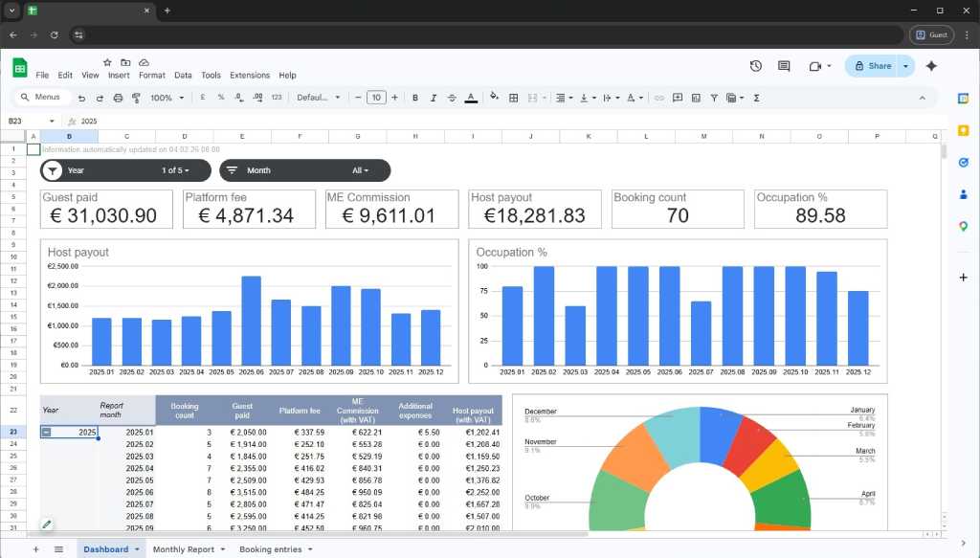Redo the last action
This screenshot has width=980, height=558.
point(100,98)
